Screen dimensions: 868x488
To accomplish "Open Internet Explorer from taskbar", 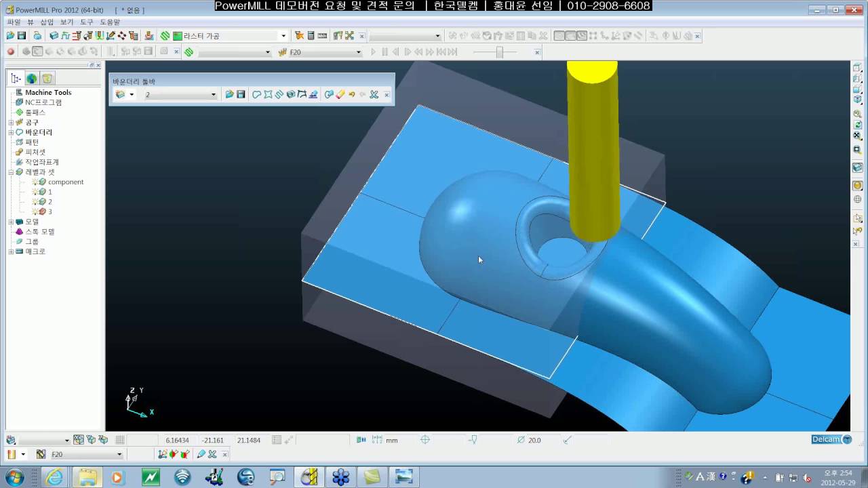I will [x=54, y=477].
